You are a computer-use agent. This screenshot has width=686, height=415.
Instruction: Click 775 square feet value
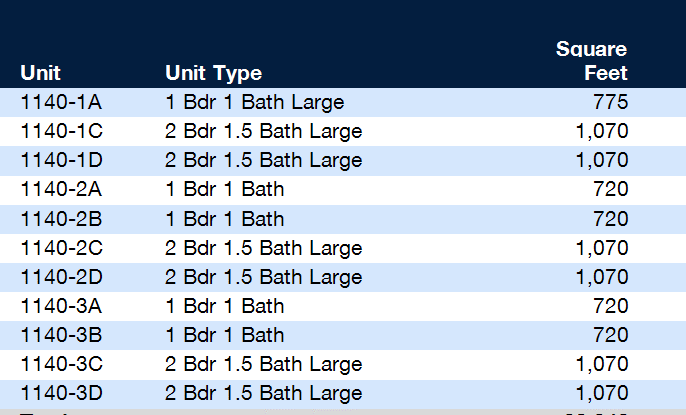click(611, 102)
